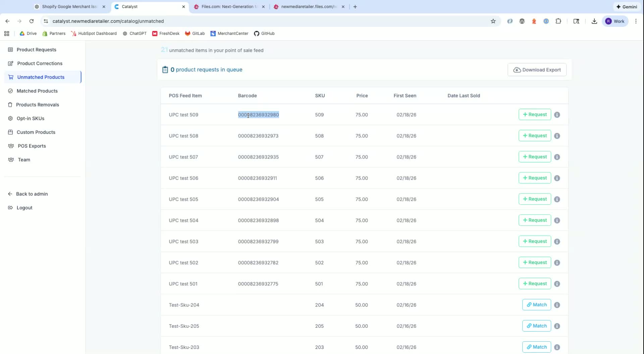View site information icon in address bar
This screenshot has width=644, height=354.
point(46,21)
